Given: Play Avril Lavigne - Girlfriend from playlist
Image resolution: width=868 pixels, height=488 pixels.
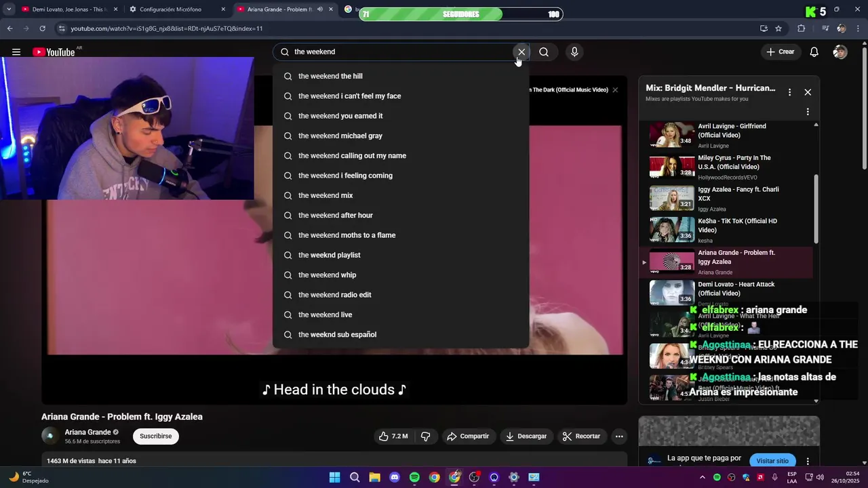Looking at the screenshot, I should [726, 136].
